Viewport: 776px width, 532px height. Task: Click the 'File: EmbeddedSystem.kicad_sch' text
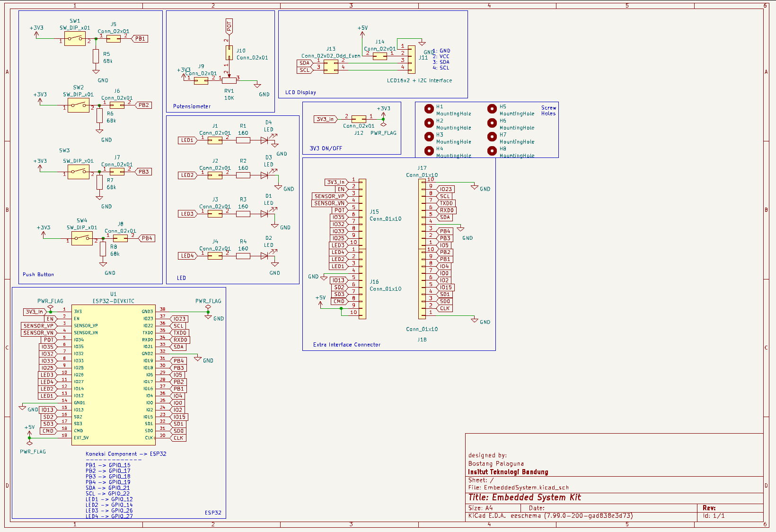click(x=519, y=488)
